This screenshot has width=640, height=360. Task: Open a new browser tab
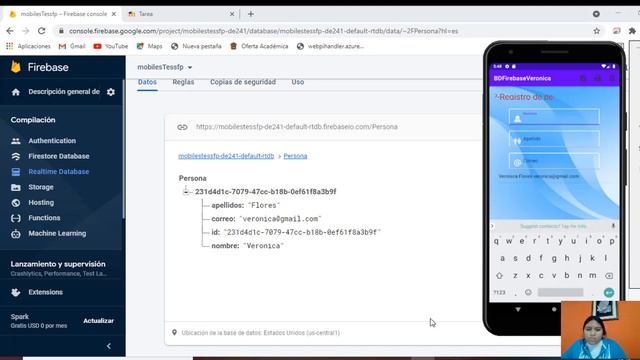tap(251, 14)
